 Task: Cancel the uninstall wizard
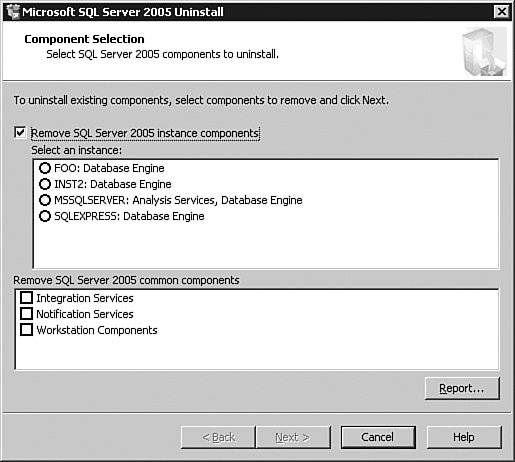point(378,437)
